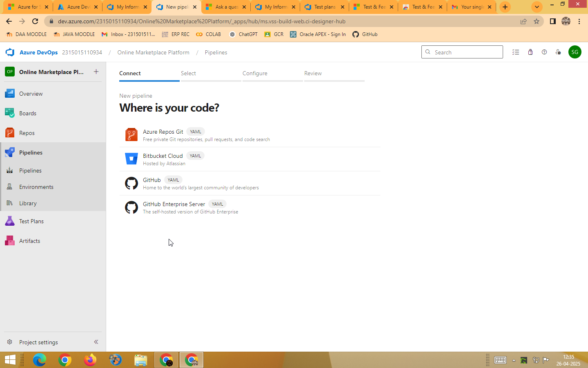
Task: Open the on-screen keyboard tray icon
Action: 500,360
